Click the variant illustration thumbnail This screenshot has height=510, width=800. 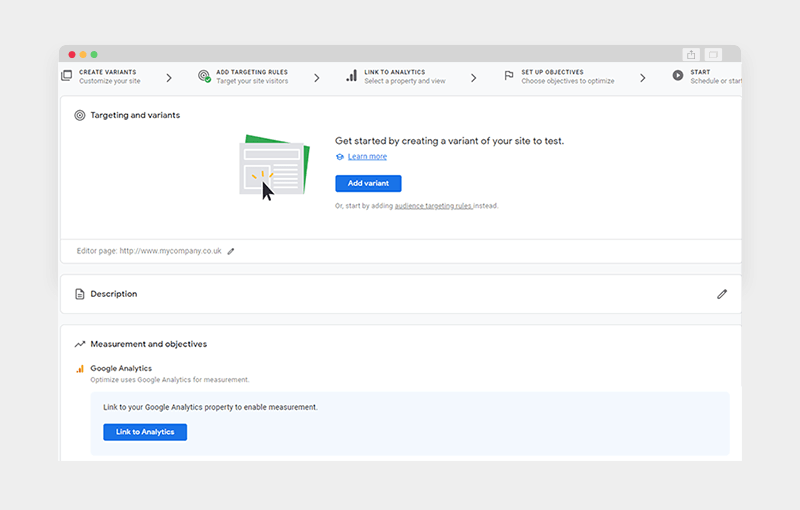(x=274, y=167)
